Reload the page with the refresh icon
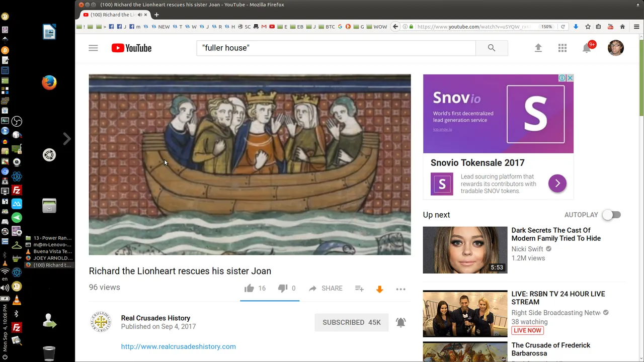The width and height of the screenshot is (644, 362). coord(563,27)
